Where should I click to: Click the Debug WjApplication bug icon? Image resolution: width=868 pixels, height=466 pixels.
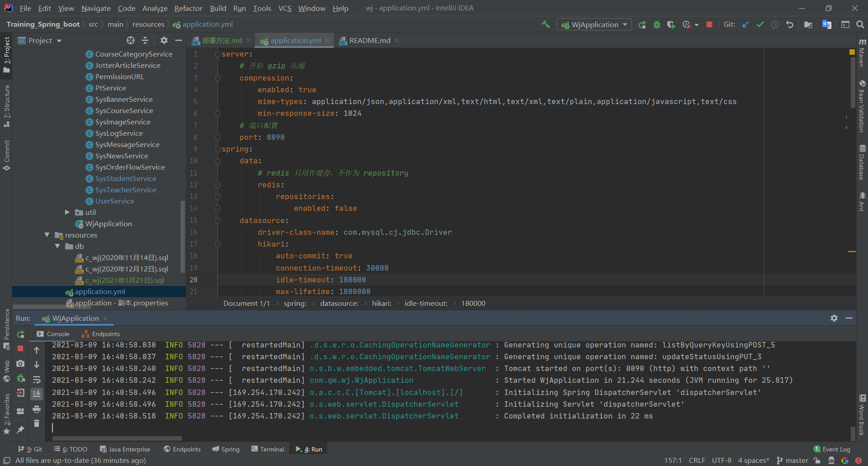[x=657, y=25]
